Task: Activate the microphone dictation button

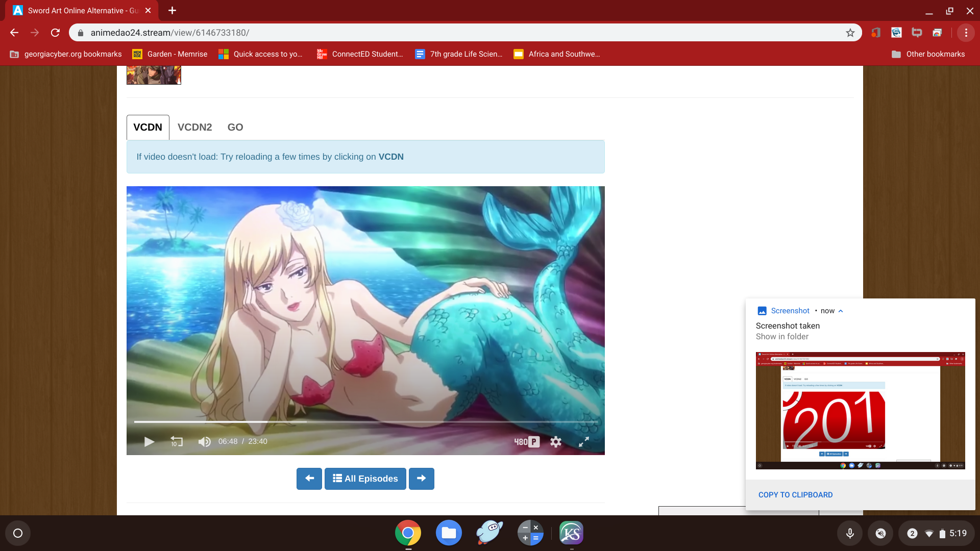Action: [850, 533]
